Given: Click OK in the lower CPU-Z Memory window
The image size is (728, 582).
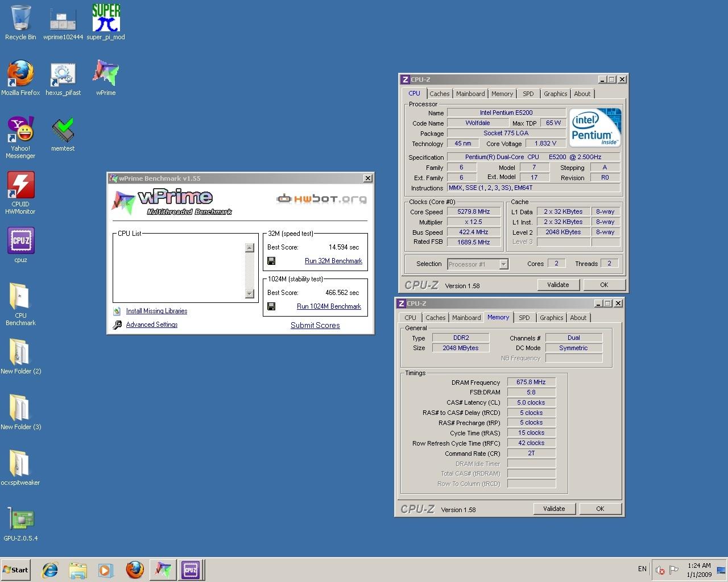Looking at the screenshot, I should click(600, 509).
